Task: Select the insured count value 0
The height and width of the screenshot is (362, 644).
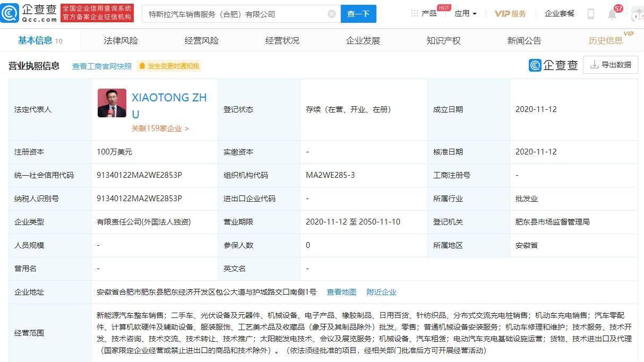Action: [x=308, y=245]
